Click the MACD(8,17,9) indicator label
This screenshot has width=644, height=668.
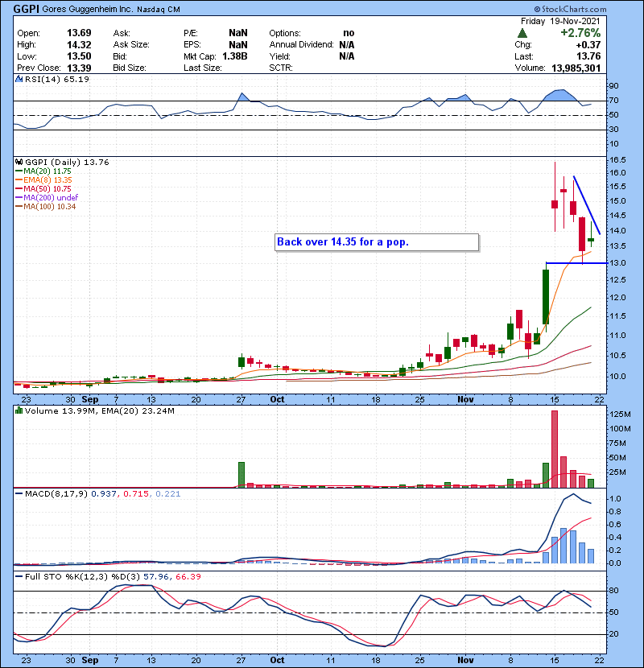(x=56, y=494)
